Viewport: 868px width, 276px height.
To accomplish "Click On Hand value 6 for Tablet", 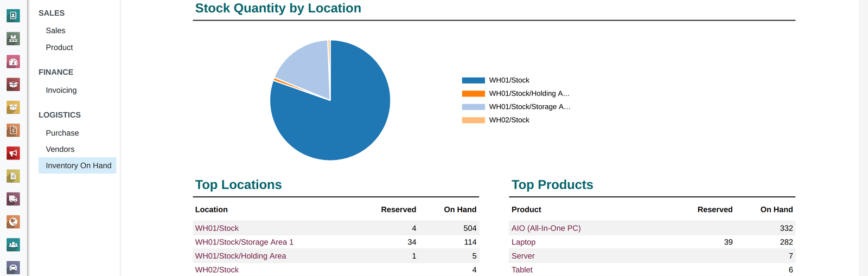I will 790,270.
